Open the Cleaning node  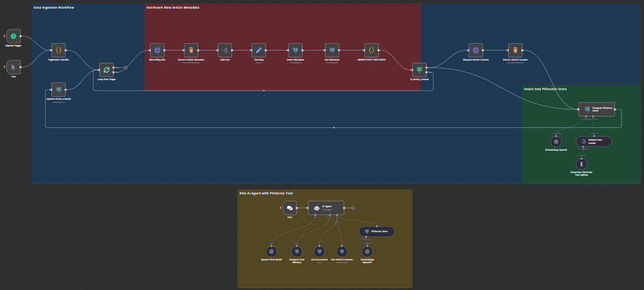pyautogui.click(x=258, y=51)
